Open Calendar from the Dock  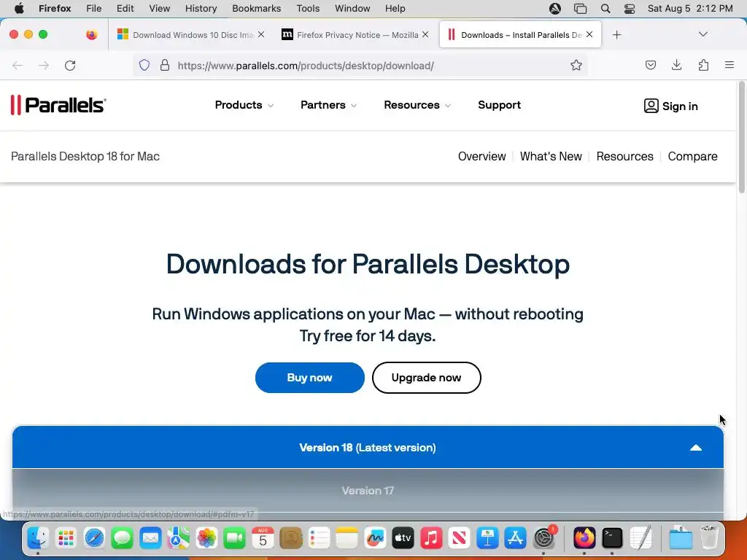tap(263, 539)
